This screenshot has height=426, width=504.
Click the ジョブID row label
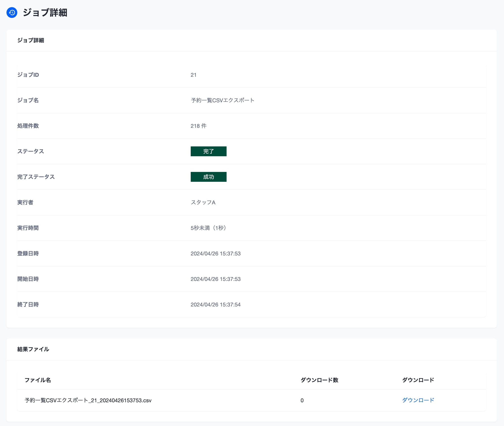coord(28,75)
